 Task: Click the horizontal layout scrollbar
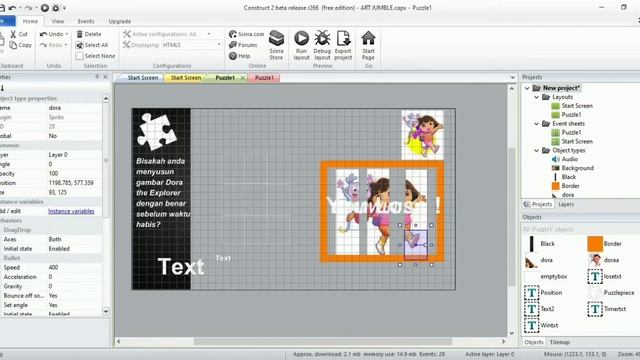point(322,341)
